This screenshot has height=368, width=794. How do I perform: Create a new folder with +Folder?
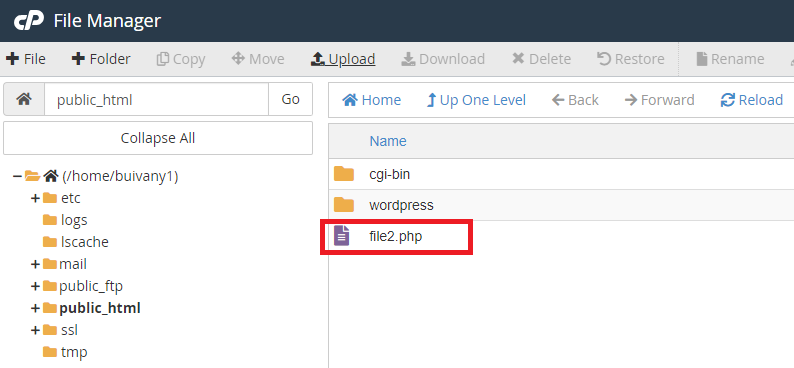point(101,59)
